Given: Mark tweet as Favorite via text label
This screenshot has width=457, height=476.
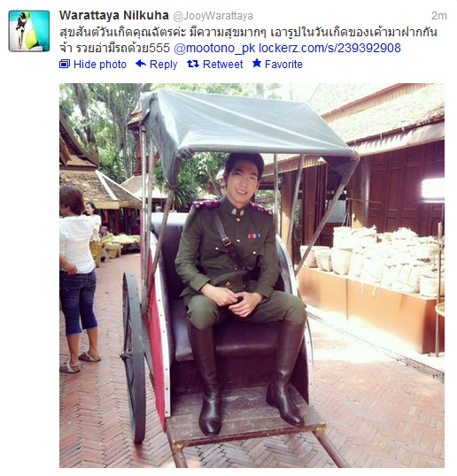Looking at the screenshot, I should [283, 65].
